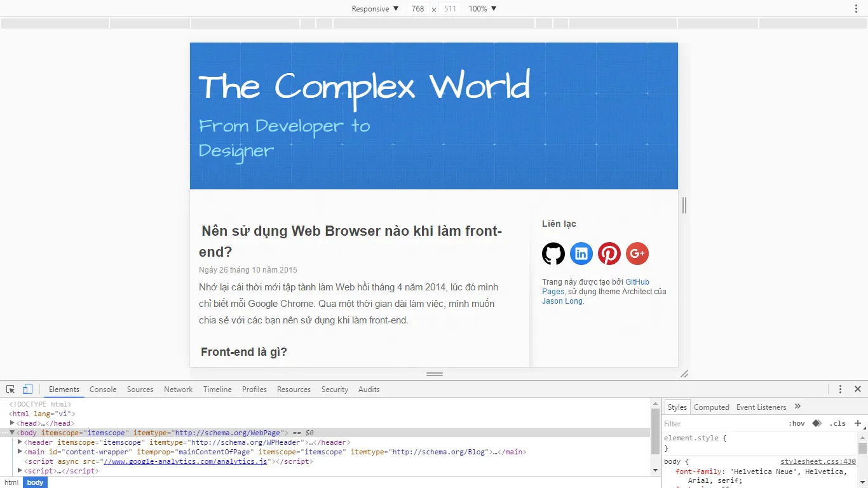Open the stylesheet.css:430 link
868x488 pixels.
817,461
